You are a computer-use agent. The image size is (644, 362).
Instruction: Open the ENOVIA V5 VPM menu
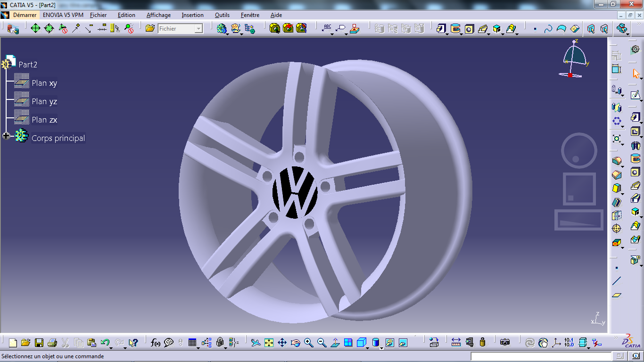point(63,15)
